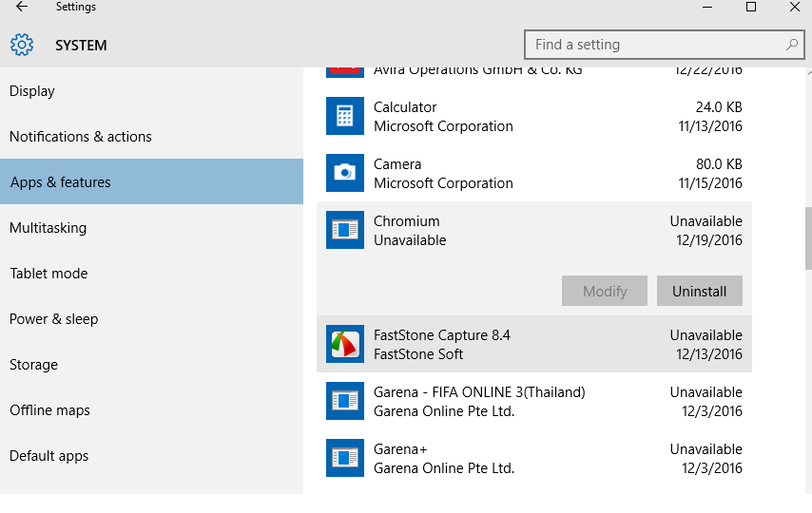Click the Chromium app icon
This screenshot has height=513, width=812.
click(x=344, y=230)
